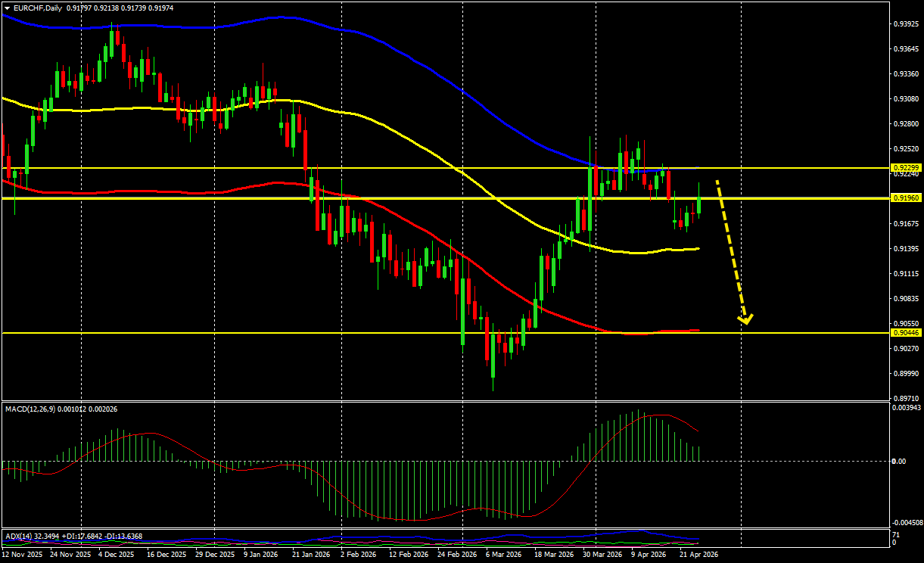This screenshot has height=563, width=924.
Task: Click the 24 Nov 2025 date label
Action: click(70, 554)
